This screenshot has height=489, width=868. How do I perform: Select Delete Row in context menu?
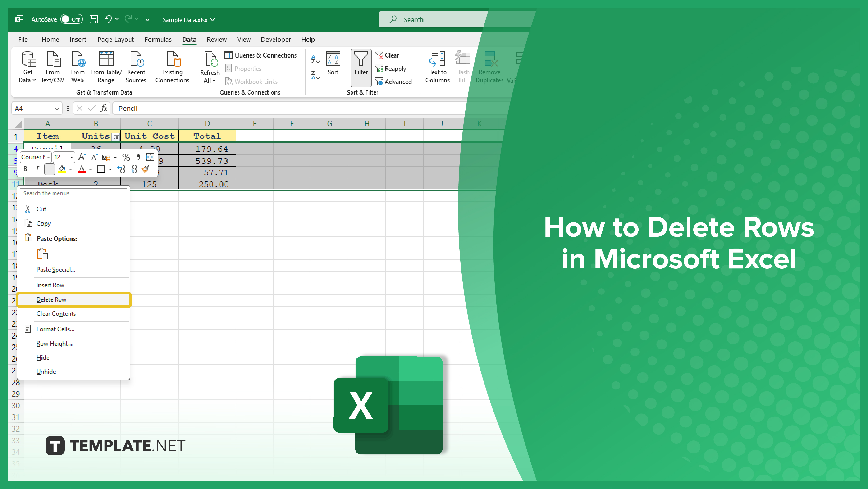(74, 299)
